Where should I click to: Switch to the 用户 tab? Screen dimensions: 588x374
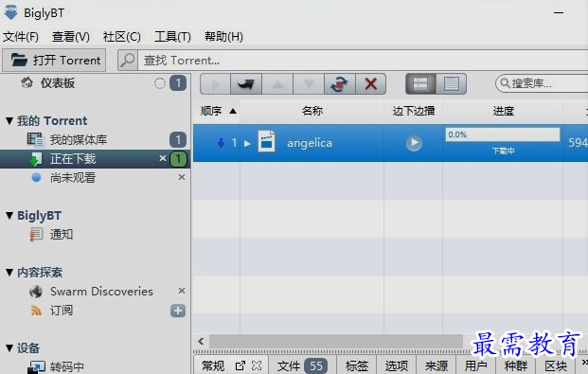point(476,365)
